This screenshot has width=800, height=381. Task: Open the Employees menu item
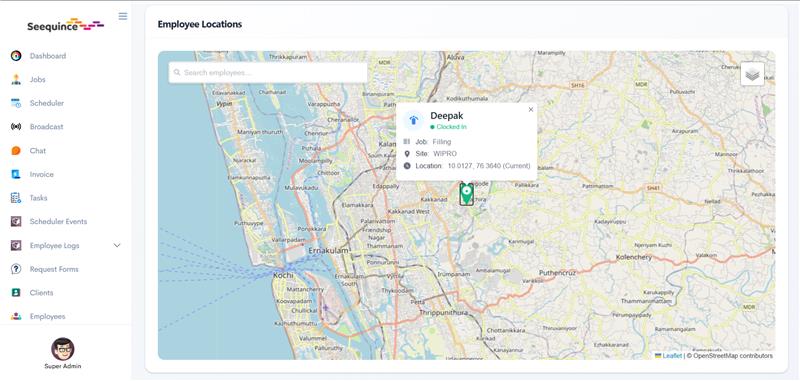[47, 316]
